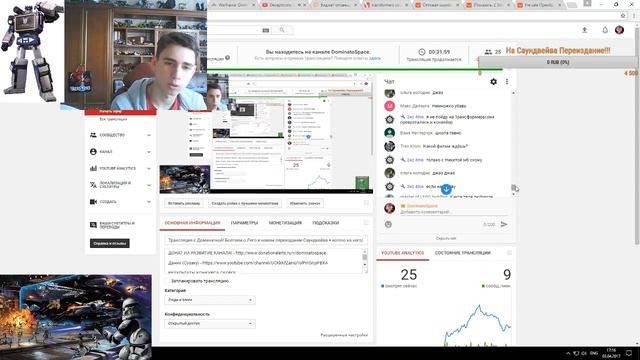Switch to Параметры tab
The image size is (640, 360).
pos(244,223)
